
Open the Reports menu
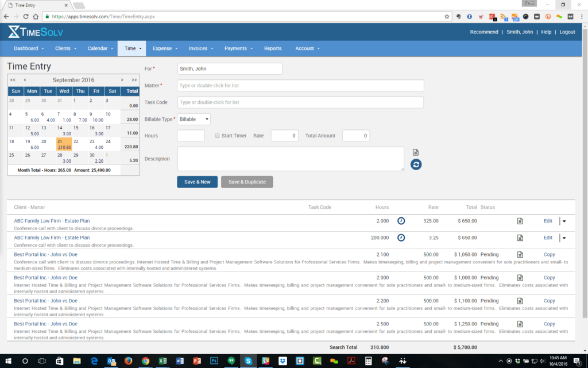tap(273, 48)
